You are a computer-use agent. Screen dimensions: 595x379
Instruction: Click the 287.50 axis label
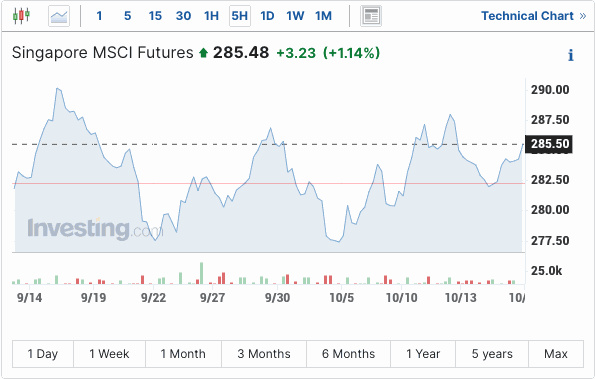pos(550,120)
